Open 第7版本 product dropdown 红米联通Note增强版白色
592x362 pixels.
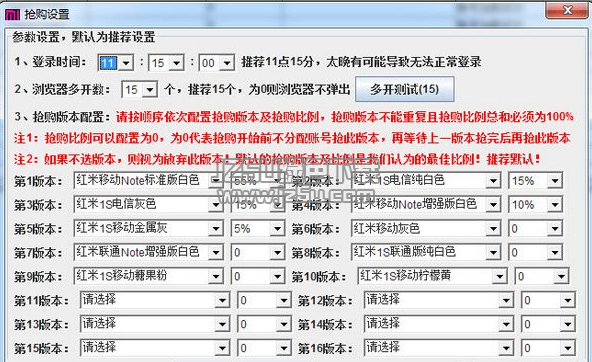tap(148, 252)
